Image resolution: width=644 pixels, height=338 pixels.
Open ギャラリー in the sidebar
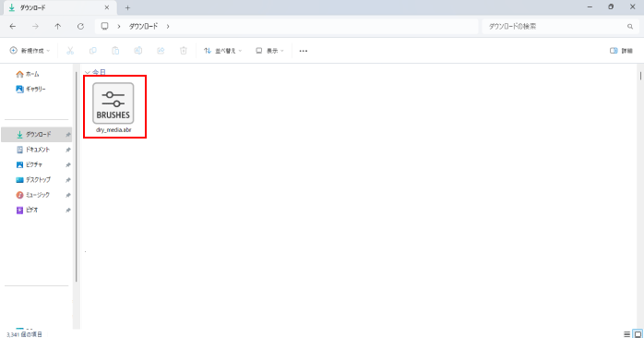pos(30,89)
